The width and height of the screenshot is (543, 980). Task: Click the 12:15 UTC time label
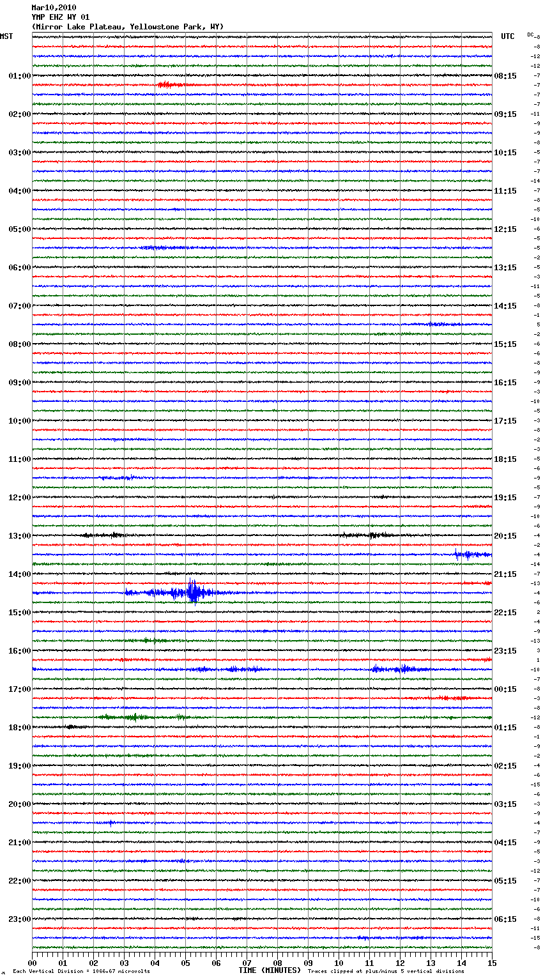click(505, 229)
